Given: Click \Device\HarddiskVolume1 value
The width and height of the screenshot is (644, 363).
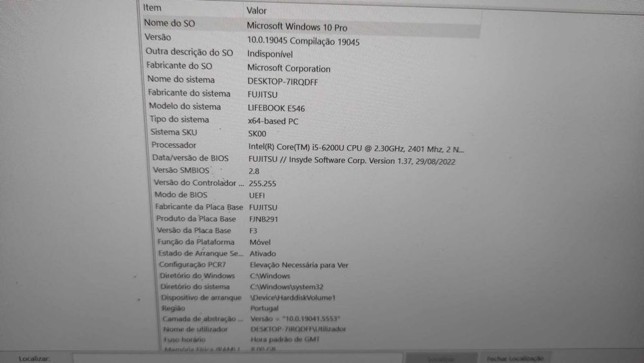Looking at the screenshot, I should point(293,298).
